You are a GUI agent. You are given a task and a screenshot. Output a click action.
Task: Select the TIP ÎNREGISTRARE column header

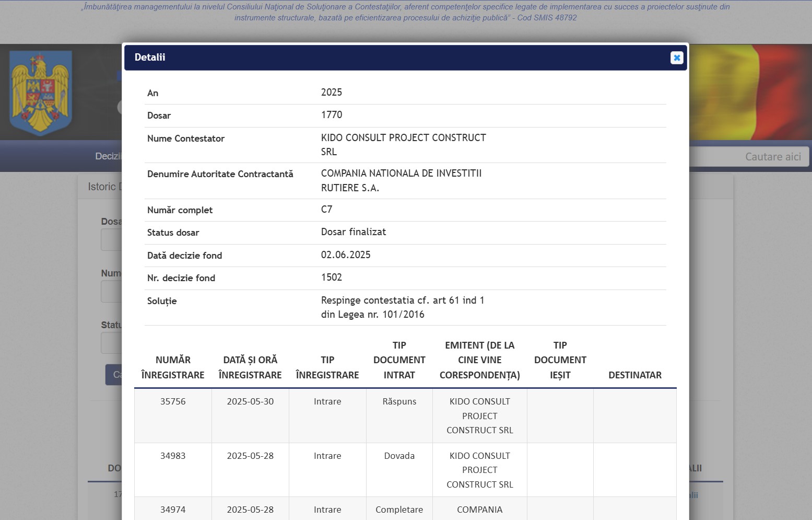click(x=327, y=367)
